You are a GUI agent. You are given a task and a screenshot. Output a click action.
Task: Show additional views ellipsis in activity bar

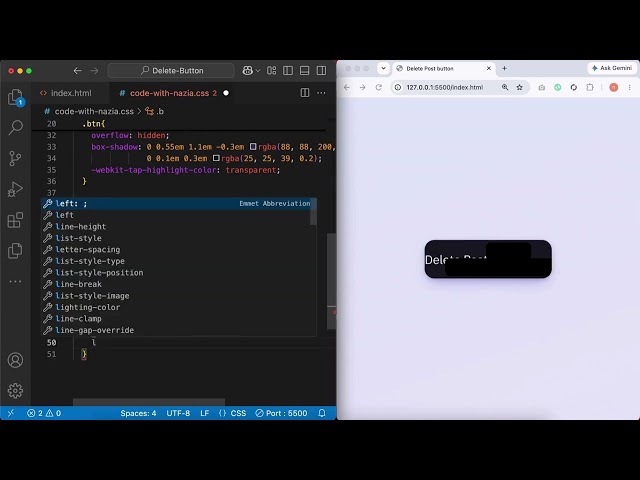click(x=16, y=281)
